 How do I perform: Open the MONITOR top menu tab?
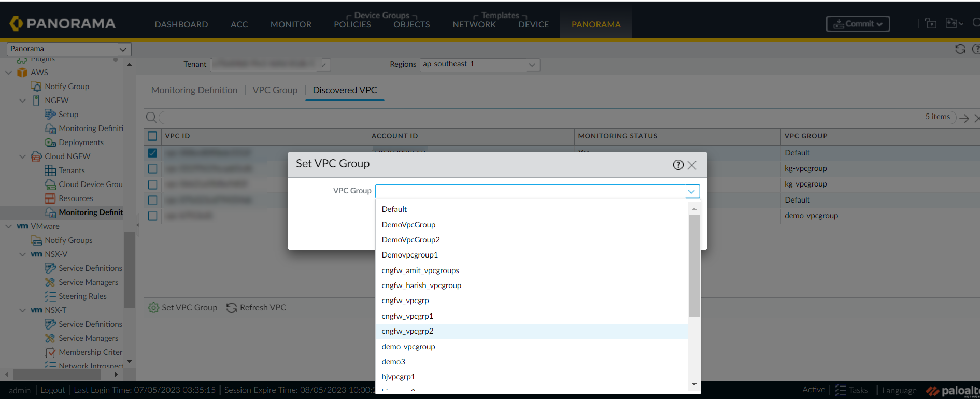(291, 24)
